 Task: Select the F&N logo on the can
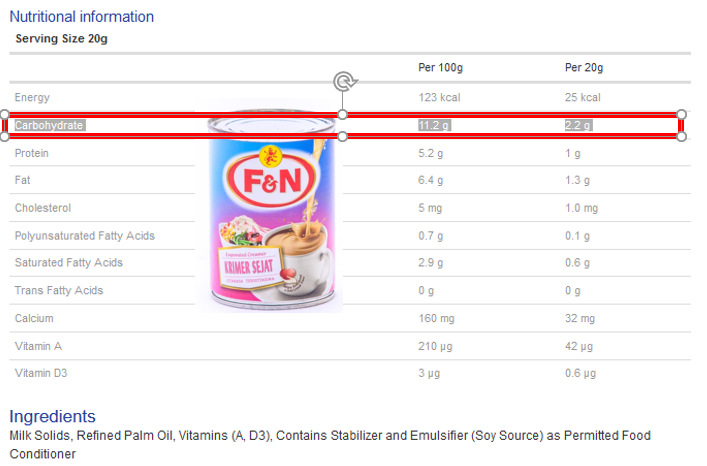272,180
